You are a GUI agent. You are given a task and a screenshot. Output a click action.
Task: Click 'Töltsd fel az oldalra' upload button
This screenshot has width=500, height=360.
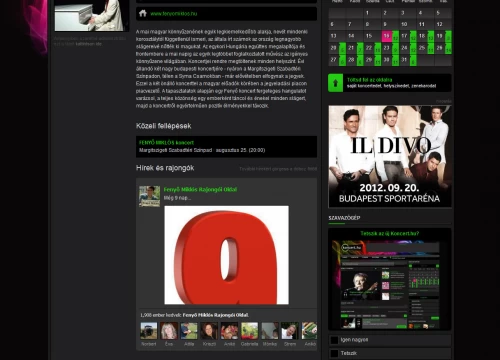coord(390,83)
